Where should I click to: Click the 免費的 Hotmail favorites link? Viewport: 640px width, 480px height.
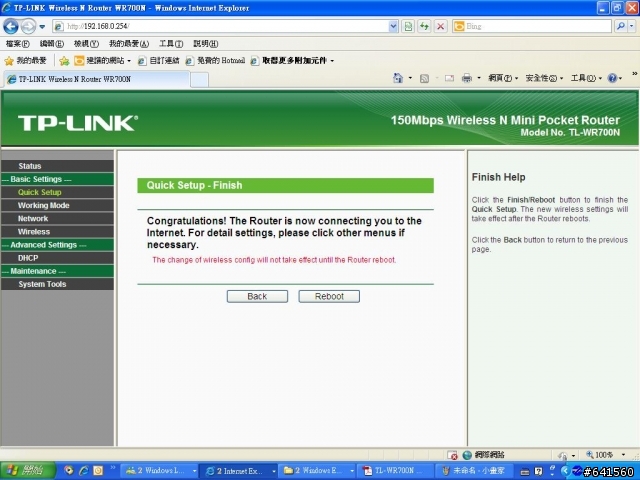(x=215, y=61)
